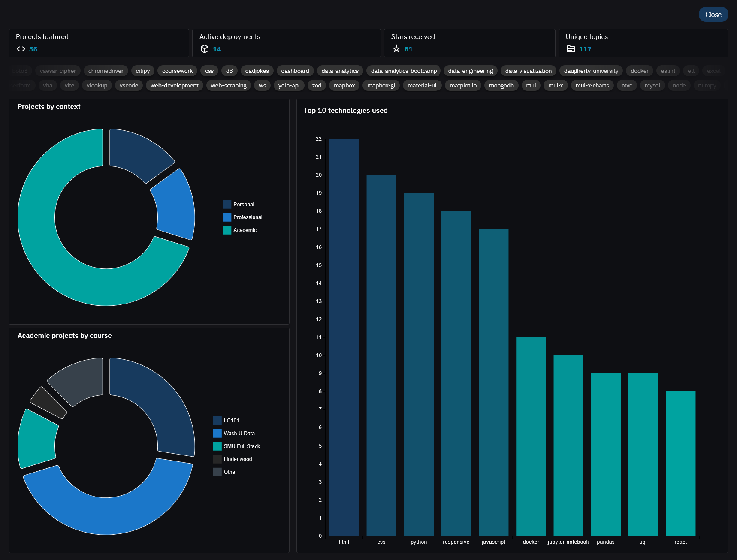Select the react bar in the chart

tap(680, 463)
